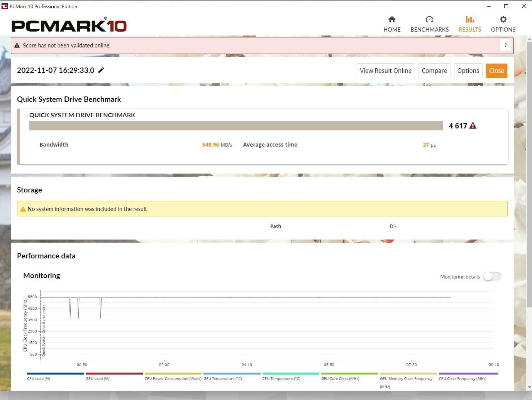Screen dimensions: 532x400
Task: Click the first CPU frequency dip in graph
Action: (x=70, y=308)
